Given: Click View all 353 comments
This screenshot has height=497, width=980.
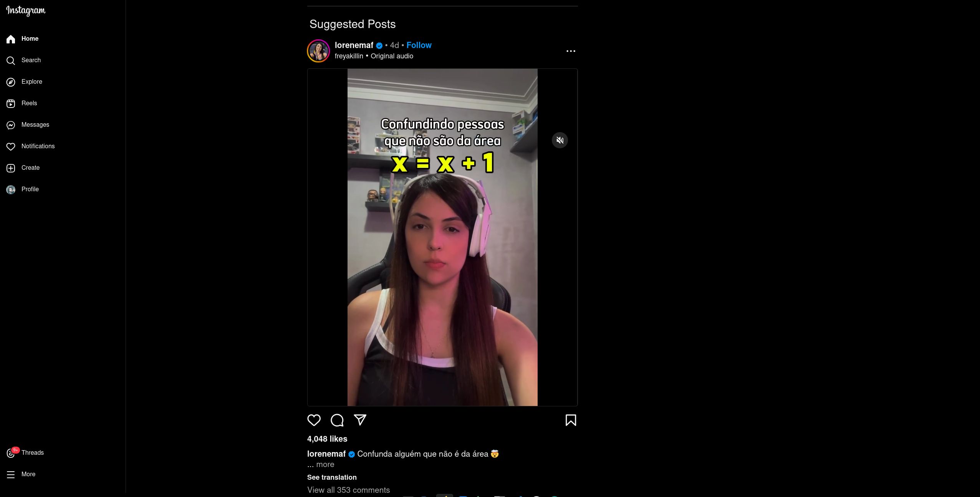Looking at the screenshot, I should click(x=348, y=490).
